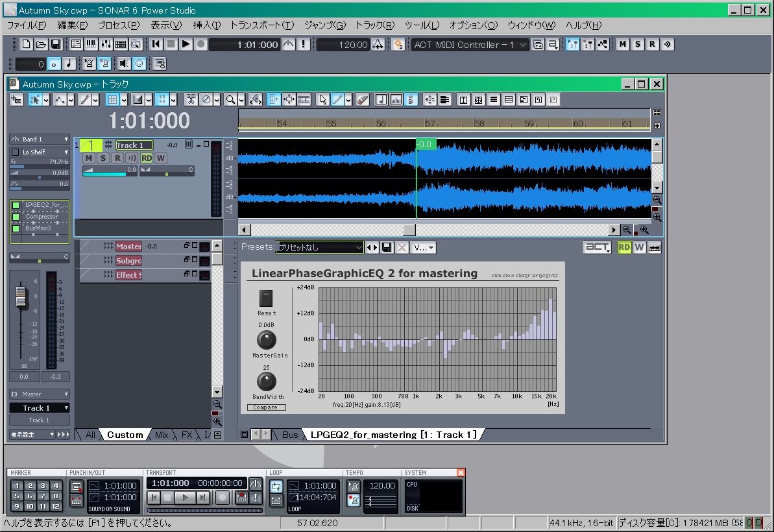Toggle Track 1 automation read RD button
The width and height of the screenshot is (774, 532).
(147, 158)
